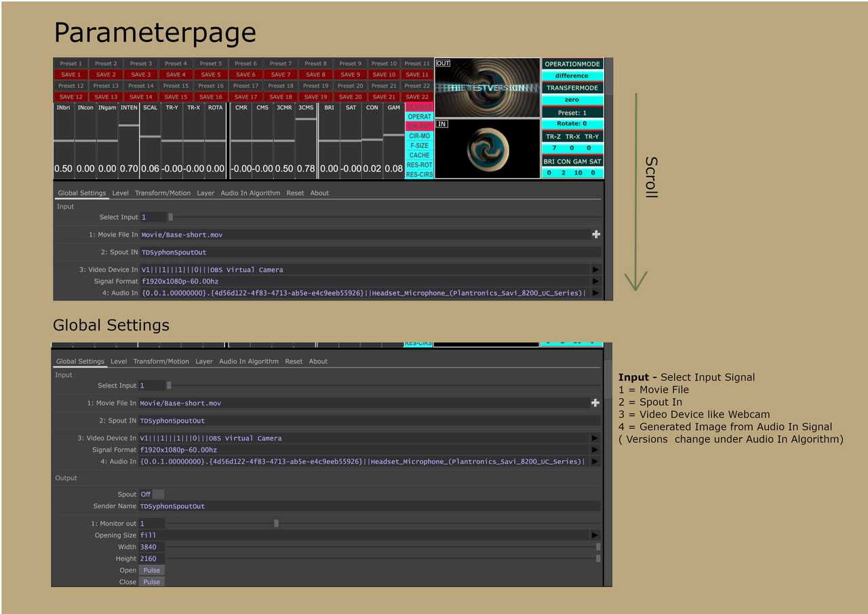
Task: Open the Opening Size dropdown arrow
Action: pyautogui.click(x=594, y=535)
